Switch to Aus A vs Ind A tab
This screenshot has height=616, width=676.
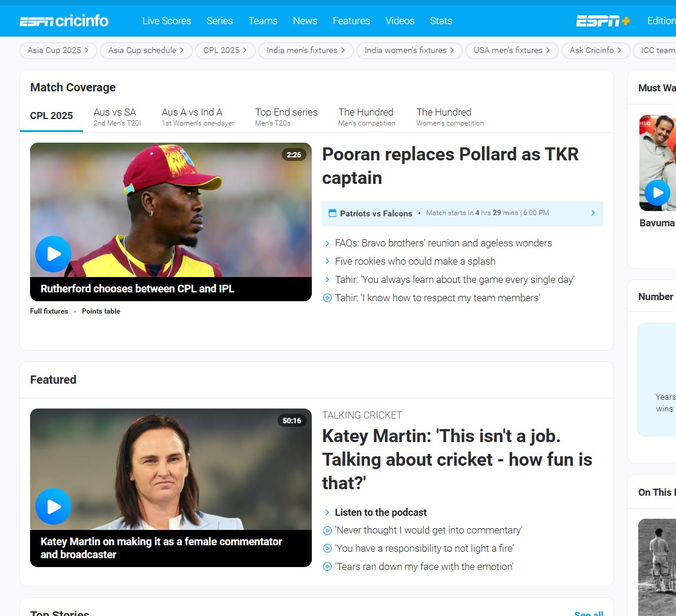click(x=198, y=117)
